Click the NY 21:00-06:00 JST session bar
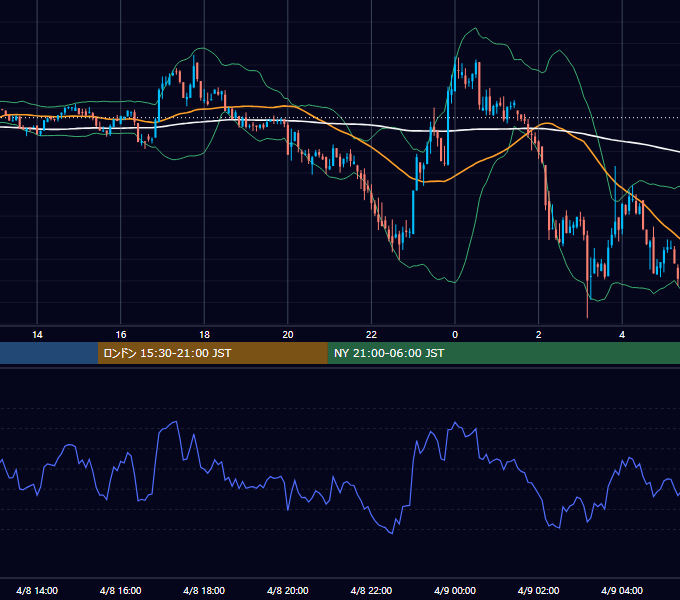The height and width of the screenshot is (600, 680). tap(503, 353)
